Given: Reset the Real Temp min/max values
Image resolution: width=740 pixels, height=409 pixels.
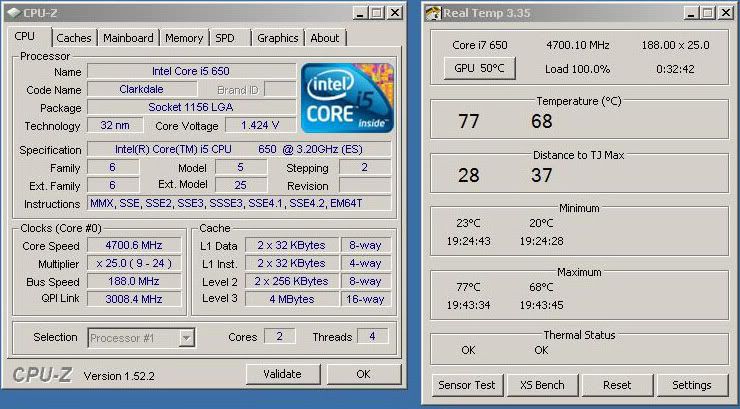Looking at the screenshot, I should point(617,385).
